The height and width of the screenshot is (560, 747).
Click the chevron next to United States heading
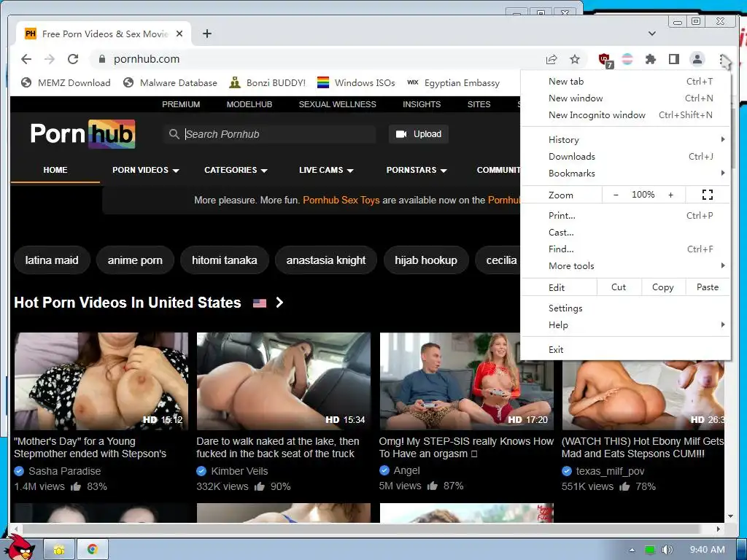[279, 303]
